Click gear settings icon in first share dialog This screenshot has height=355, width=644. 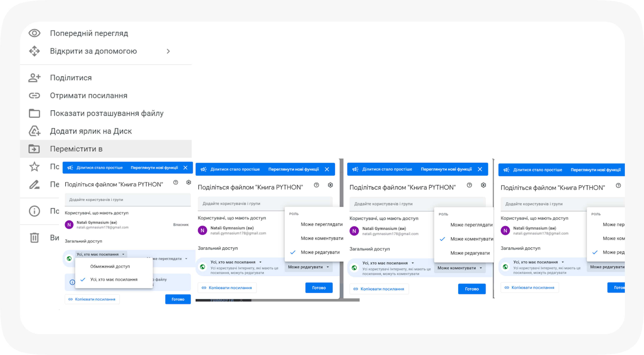click(x=188, y=182)
